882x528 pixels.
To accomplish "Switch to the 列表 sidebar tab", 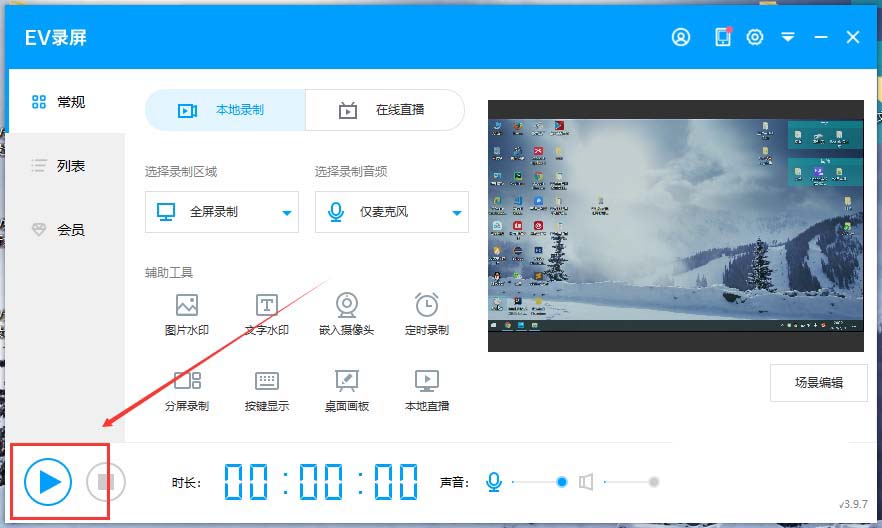I will [x=66, y=165].
